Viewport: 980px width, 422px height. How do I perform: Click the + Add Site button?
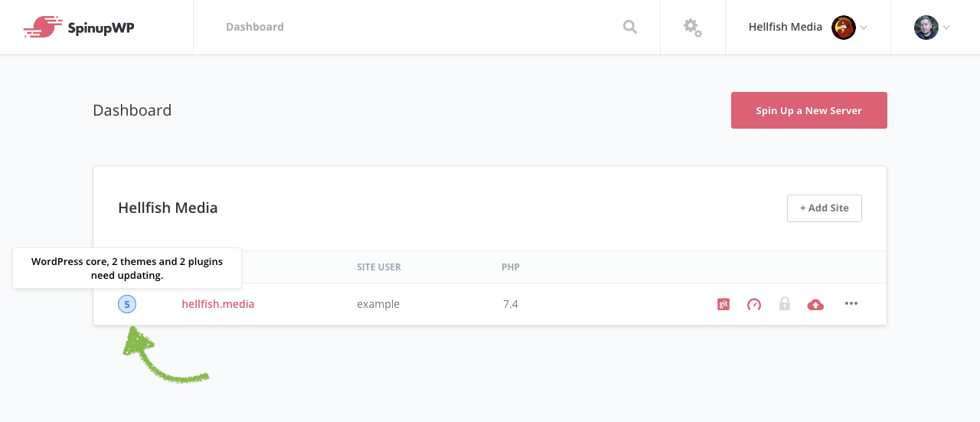[x=825, y=208]
